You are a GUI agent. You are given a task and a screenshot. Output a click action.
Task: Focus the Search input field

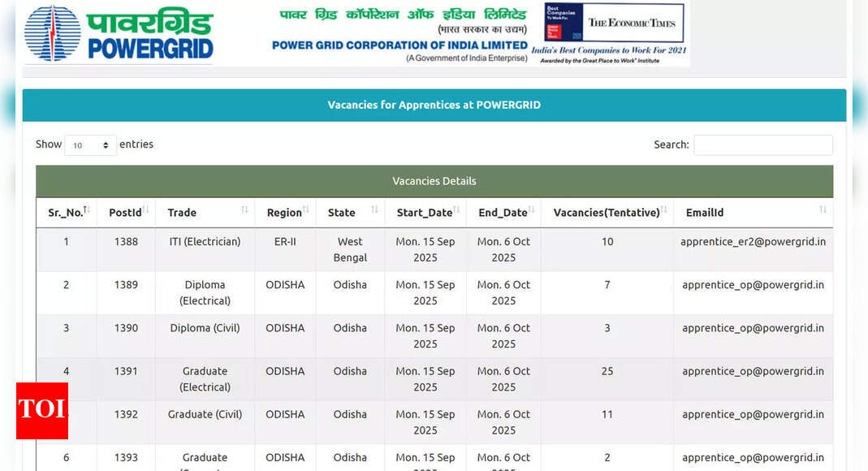(762, 145)
